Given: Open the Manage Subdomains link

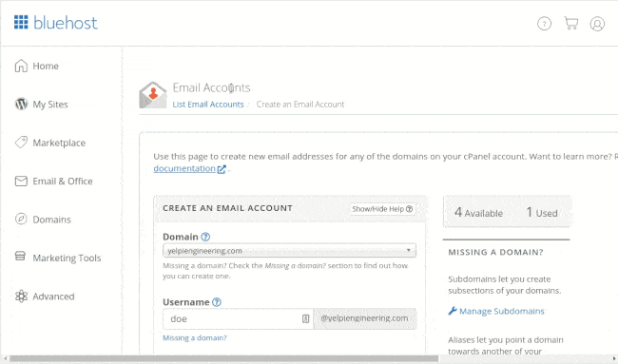Looking at the screenshot, I should pyautogui.click(x=502, y=311).
